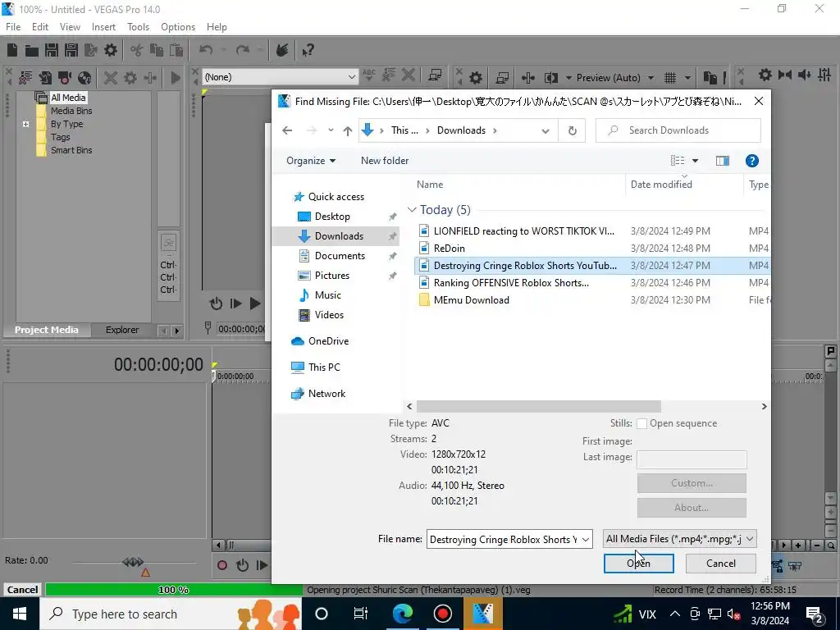The width and height of the screenshot is (840, 630).
Task: Click Master Bus downmix speaker icon
Action: pyautogui.click(x=805, y=75)
